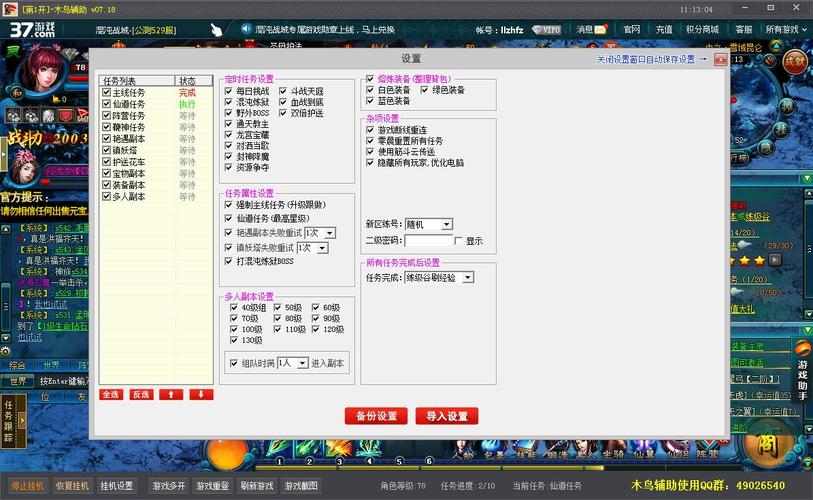
Task: Click the 恢复挂机 button
Action: point(73,486)
